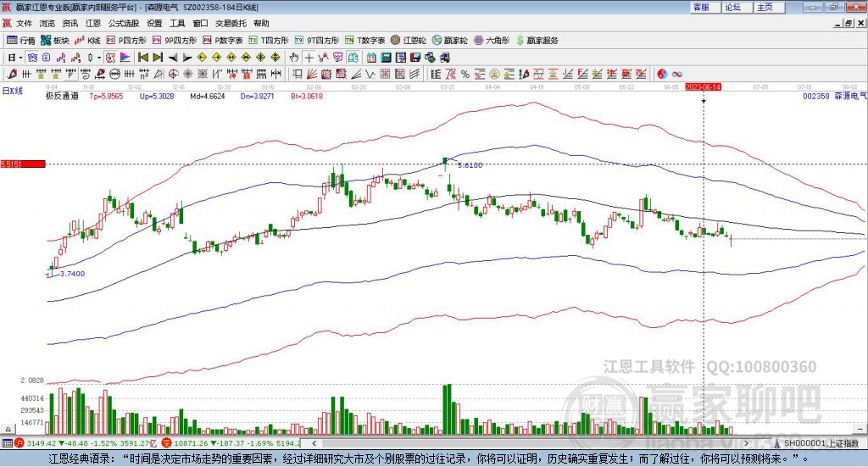The width and height of the screenshot is (868, 467).
Task: Open the 行情 market quotes view
Action: coord(22,40)
